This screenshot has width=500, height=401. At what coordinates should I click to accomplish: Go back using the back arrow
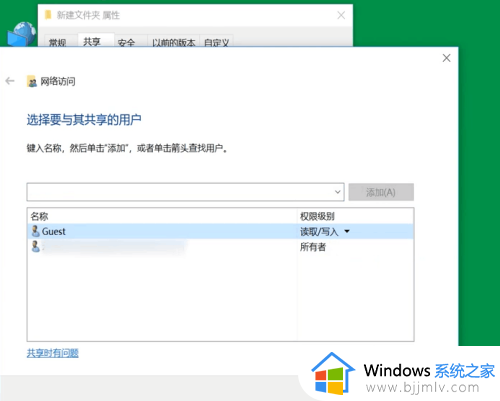(x=10, y=81)
